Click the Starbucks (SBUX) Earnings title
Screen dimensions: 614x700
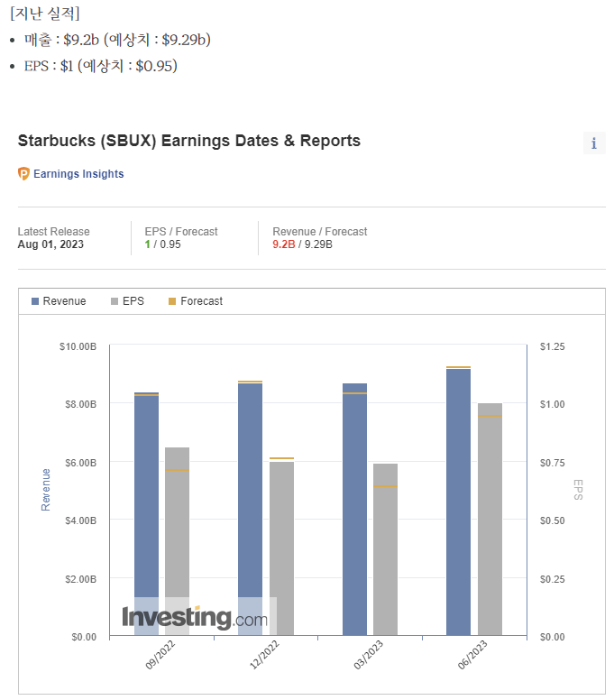(188, 141)
